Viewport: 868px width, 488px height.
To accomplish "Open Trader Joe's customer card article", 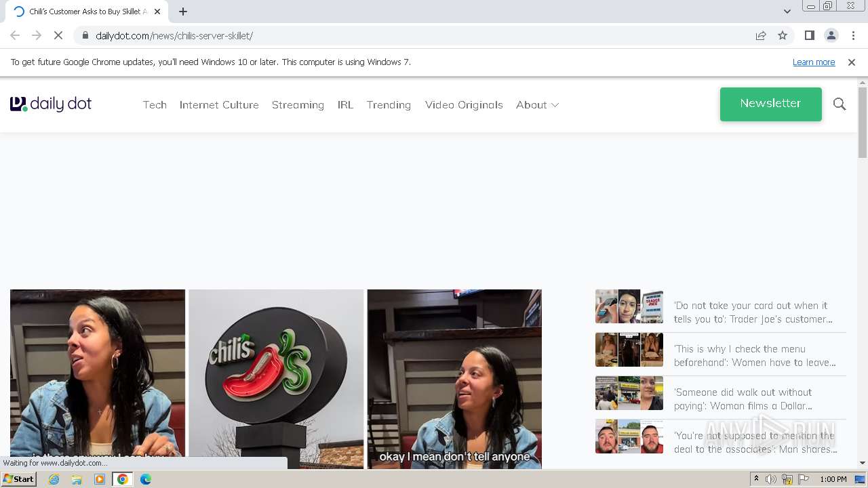I will pos(753,312).
